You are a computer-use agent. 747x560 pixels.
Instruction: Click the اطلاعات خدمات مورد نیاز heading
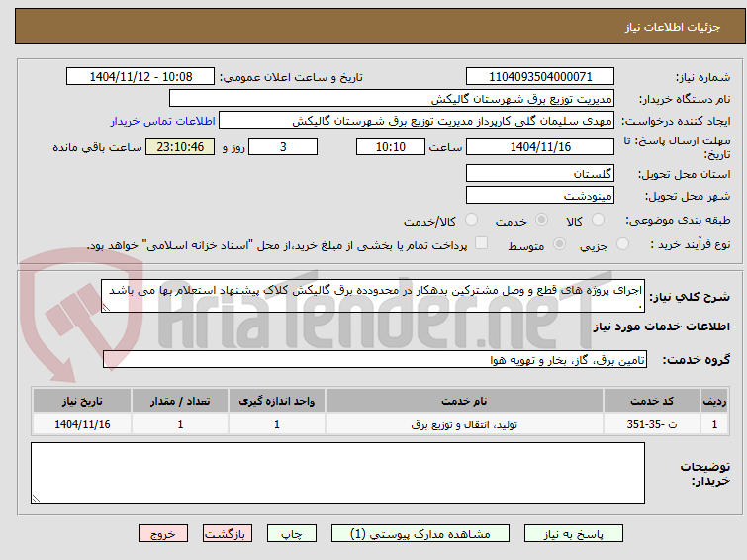tap(661, 327)
